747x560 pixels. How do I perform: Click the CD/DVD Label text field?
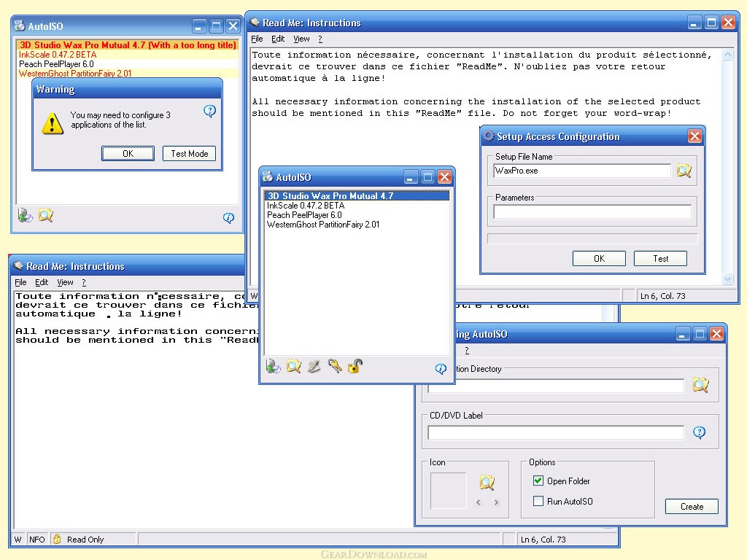(x=555, y=432)
